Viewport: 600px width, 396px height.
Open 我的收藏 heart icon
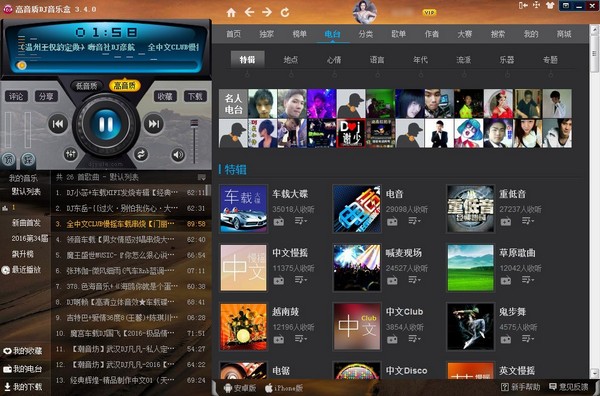[x=7, y=351]
